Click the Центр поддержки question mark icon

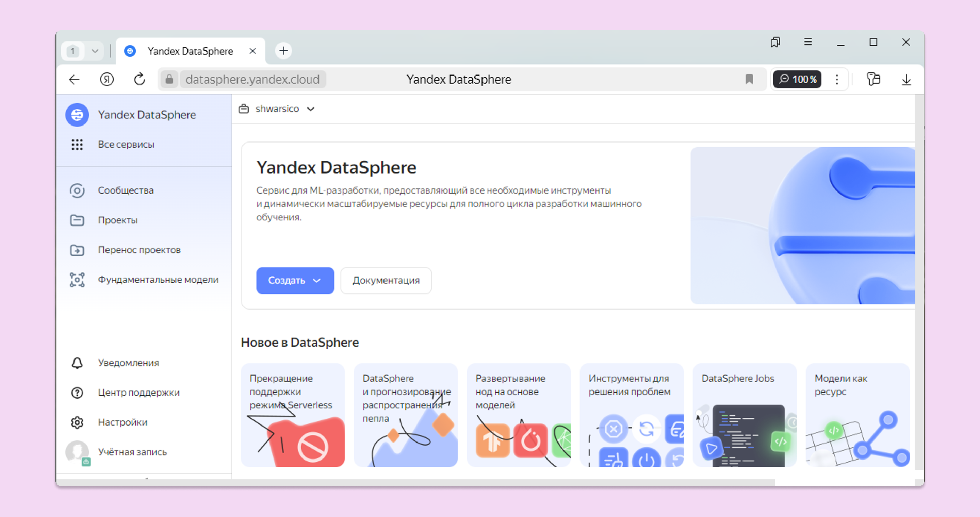[x=77, y=393]
